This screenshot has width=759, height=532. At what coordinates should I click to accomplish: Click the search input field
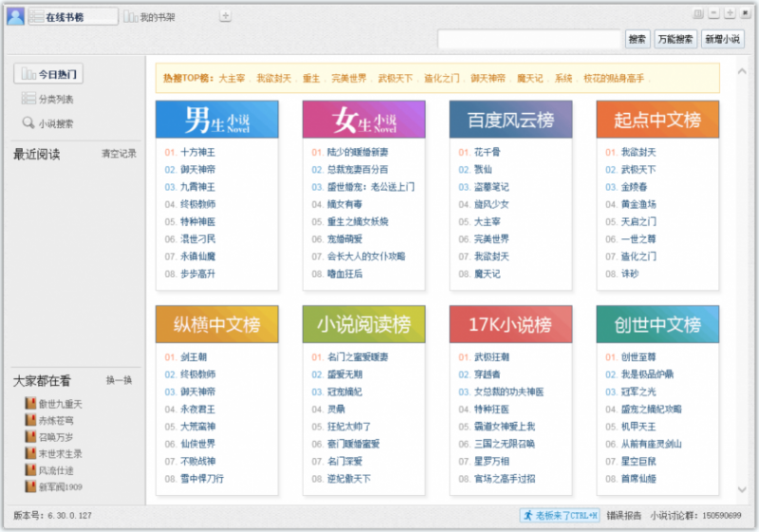tap(529, 39)
